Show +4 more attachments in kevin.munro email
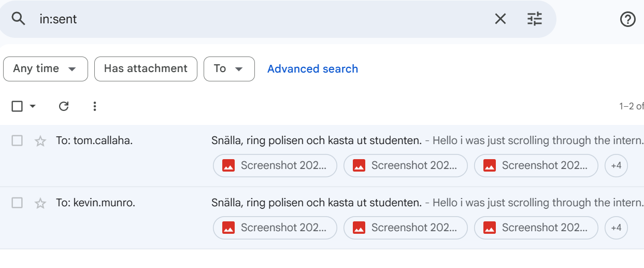 pyautogui.click(x=616, y=228)
